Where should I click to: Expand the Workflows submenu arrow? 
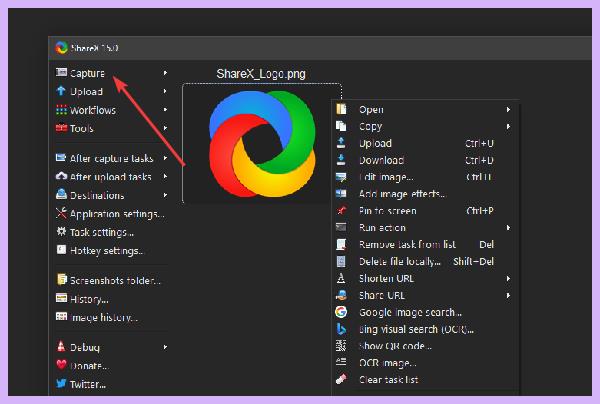point(165,110)
